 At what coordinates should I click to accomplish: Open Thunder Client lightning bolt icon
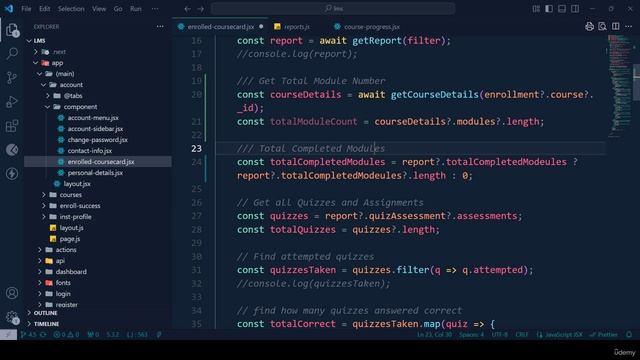12,174
